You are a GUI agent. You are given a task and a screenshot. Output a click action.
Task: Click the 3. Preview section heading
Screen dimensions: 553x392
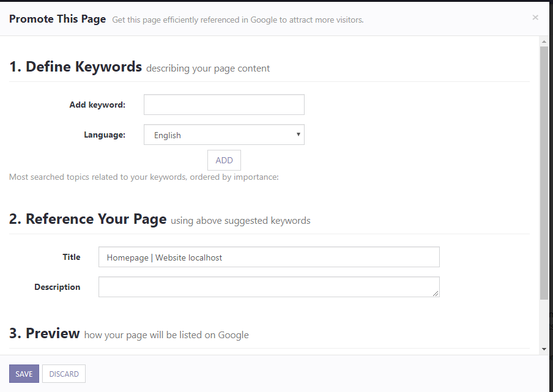[45, 333]
